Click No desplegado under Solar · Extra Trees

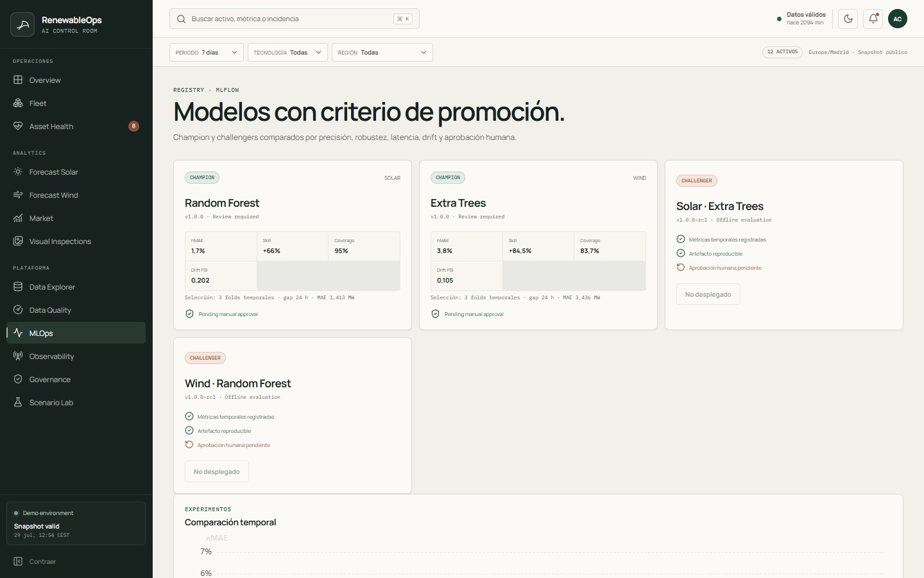pos(708,295)
